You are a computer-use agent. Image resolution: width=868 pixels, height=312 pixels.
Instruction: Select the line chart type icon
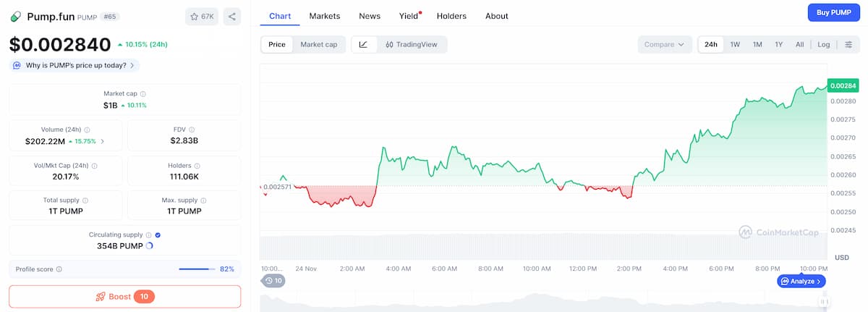[363, 44]
